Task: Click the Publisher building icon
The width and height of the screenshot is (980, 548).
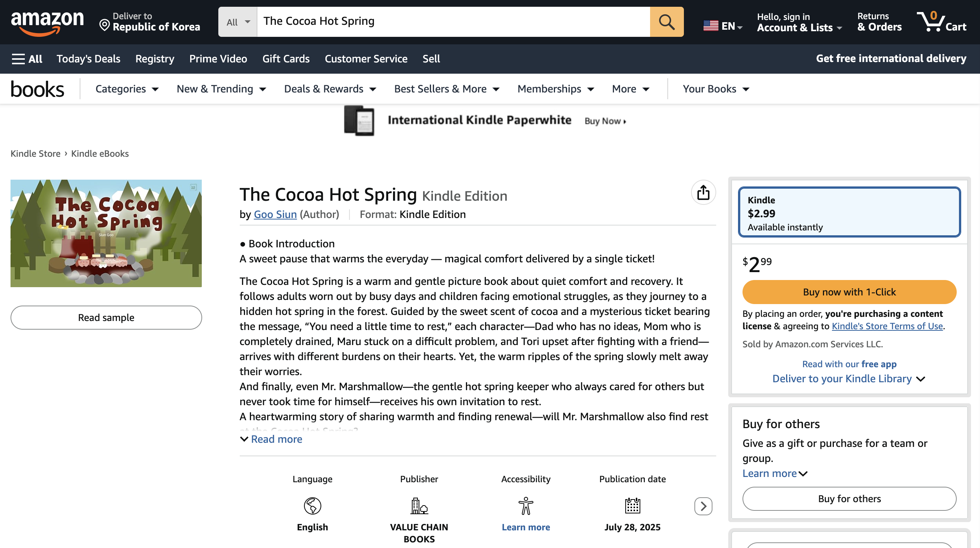Action: 419,506
